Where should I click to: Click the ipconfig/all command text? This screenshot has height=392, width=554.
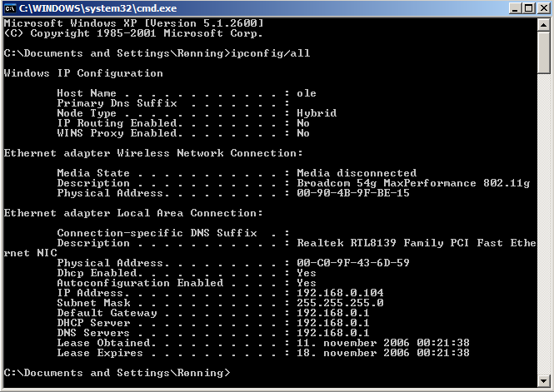270,53
